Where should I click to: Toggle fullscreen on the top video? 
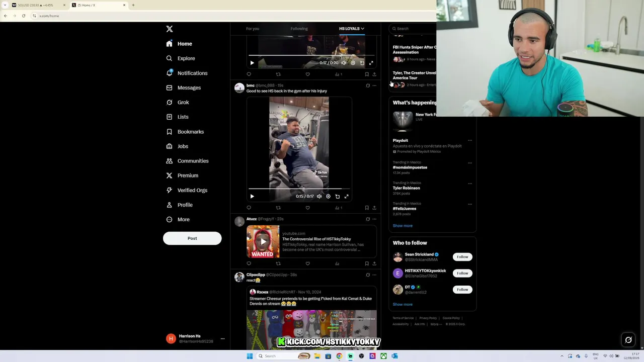pos(371,63)
